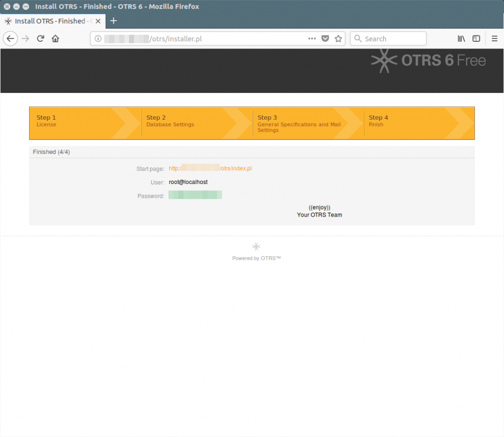Toggle the sidebars view via sidebar button
This screenshot has width=504, height=437.
(476, 38)
